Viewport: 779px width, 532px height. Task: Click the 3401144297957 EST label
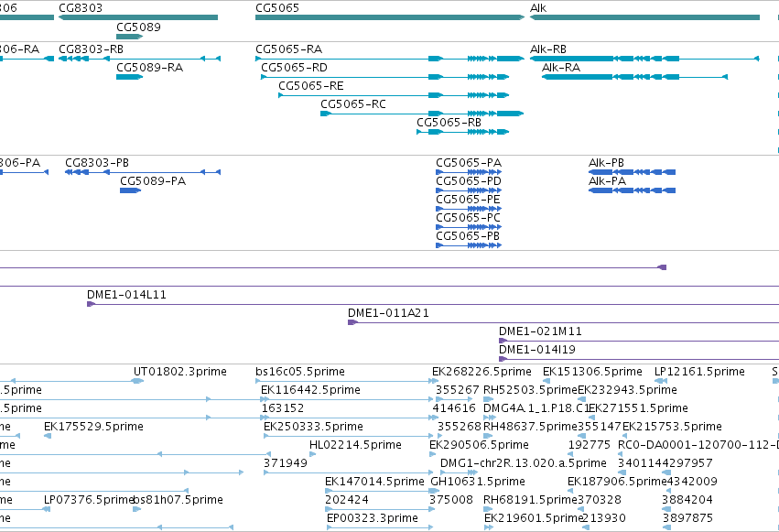click(x=665, y=464)
